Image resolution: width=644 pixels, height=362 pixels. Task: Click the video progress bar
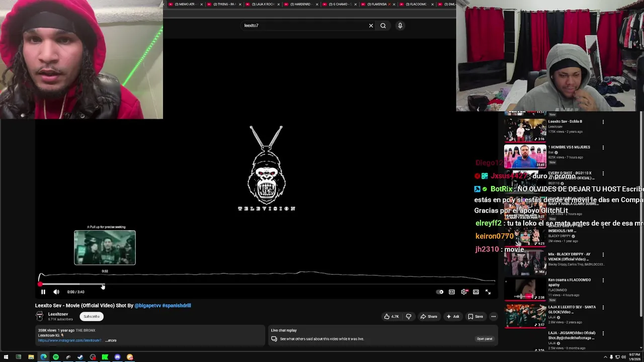(x=267, y=284)
